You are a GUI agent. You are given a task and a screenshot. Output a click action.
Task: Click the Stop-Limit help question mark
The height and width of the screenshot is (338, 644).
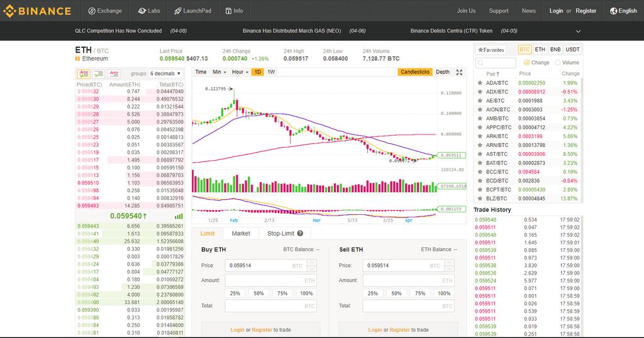[300, 234]
